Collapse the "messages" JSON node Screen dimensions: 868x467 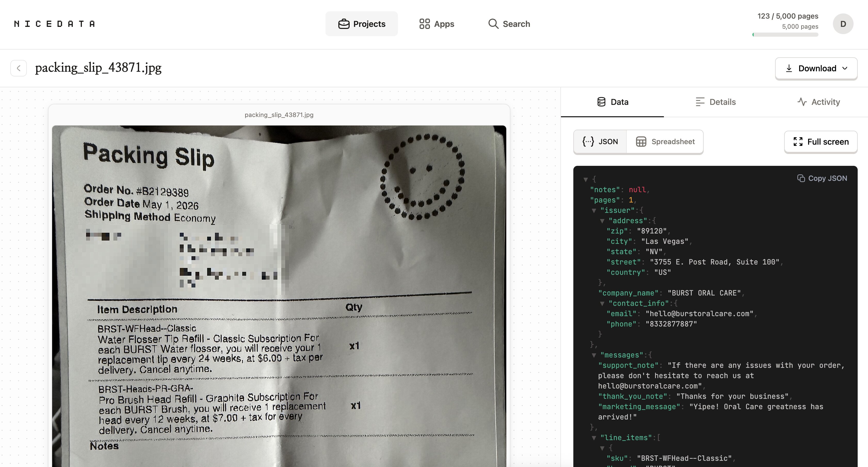(x=594, y=355)
